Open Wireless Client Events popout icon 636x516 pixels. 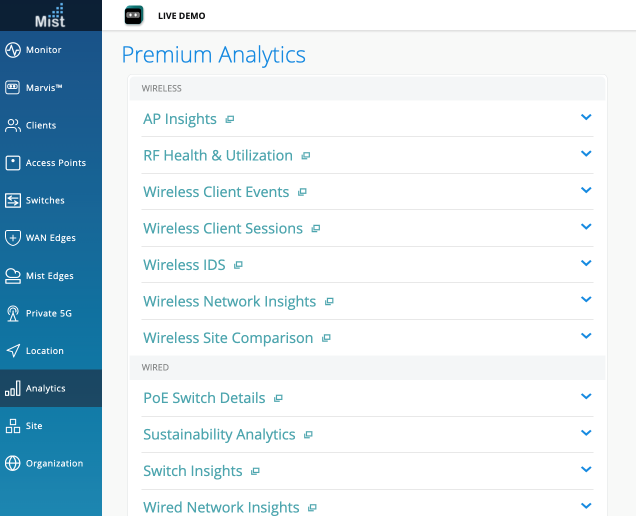pos(302,192)
